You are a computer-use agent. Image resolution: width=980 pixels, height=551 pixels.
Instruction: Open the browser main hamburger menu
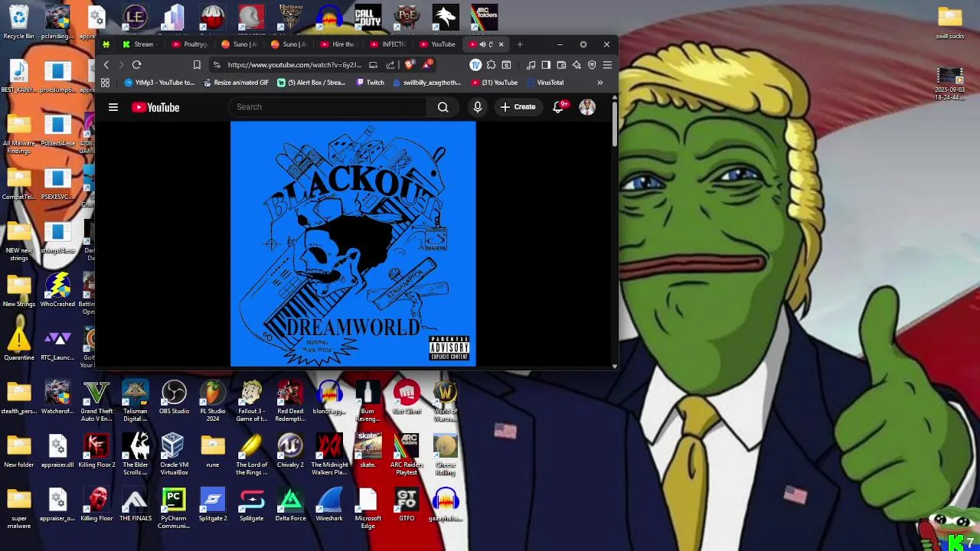point(607,65)
